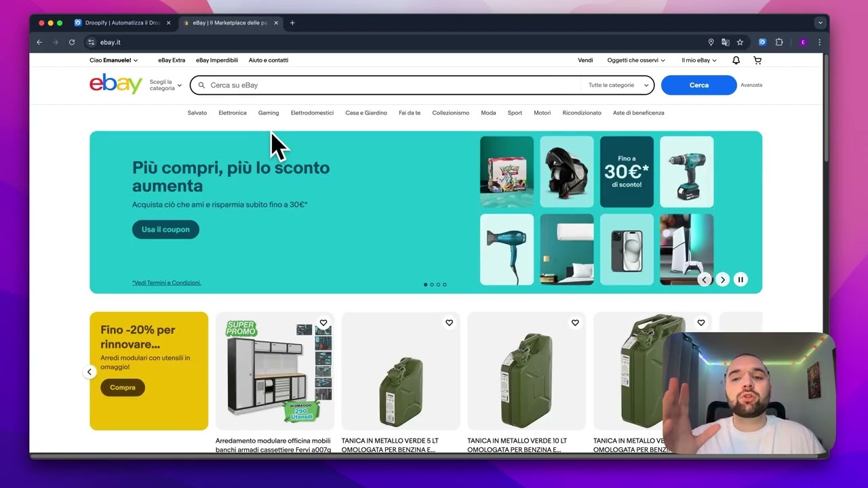Open Avanzata search link
This screenshot has width=868, height=488.
click(751, 85)
